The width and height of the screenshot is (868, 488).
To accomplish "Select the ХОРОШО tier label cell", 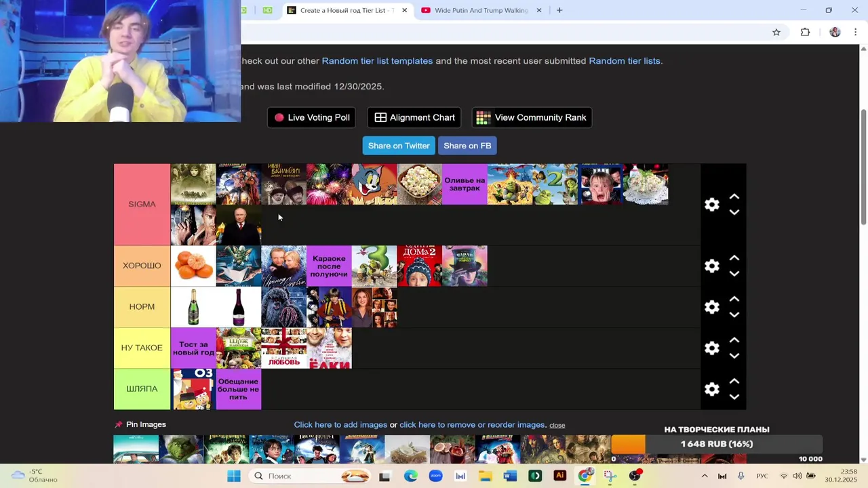I will pyautogui.click(x=142, y=266).
